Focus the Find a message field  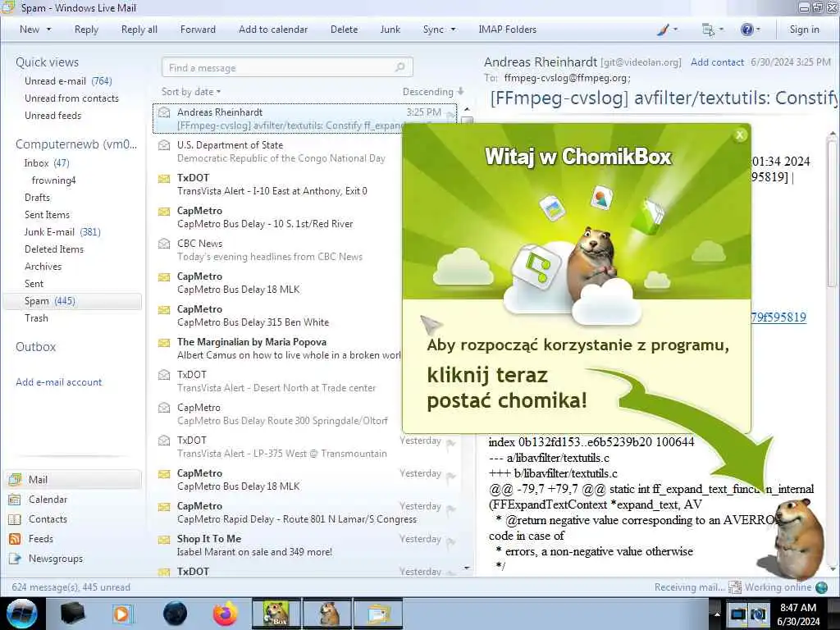(287, 67)
